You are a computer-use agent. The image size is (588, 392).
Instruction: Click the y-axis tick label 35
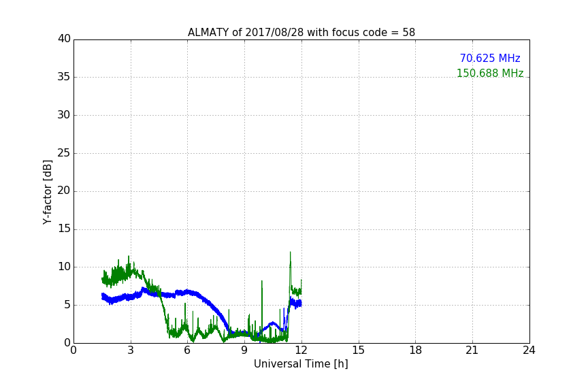click(64, 77)
